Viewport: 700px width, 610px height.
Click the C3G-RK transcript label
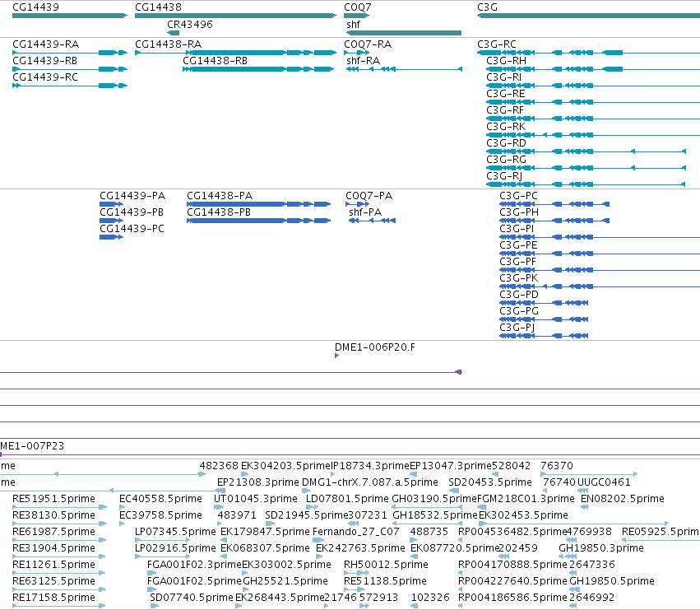(x=506, y=127)
